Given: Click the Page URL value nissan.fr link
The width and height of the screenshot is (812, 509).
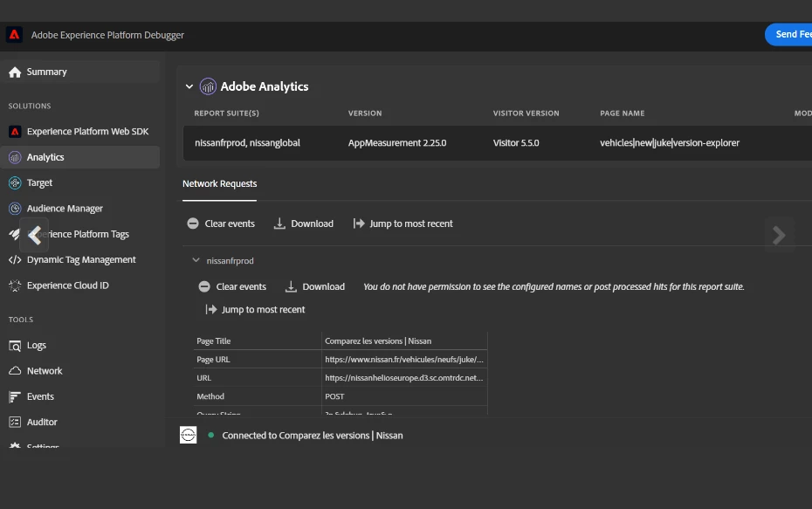Looking at the screenshot, I should (x=404, y=360).
